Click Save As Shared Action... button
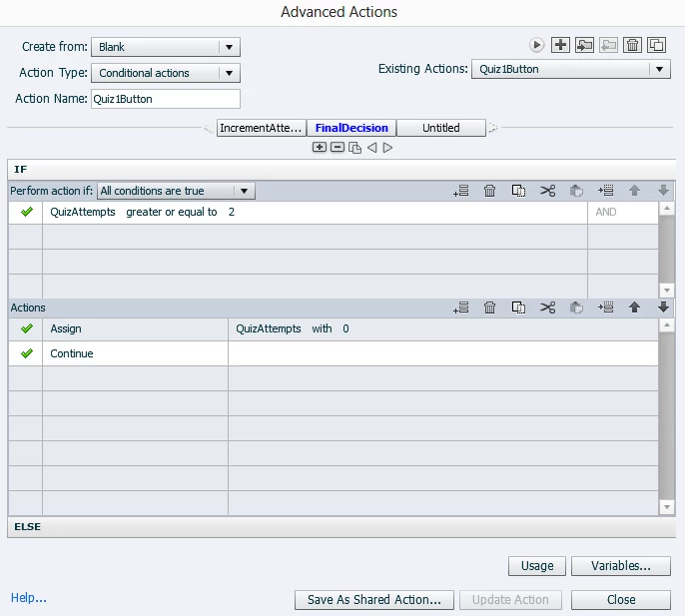 click(374, 600)
